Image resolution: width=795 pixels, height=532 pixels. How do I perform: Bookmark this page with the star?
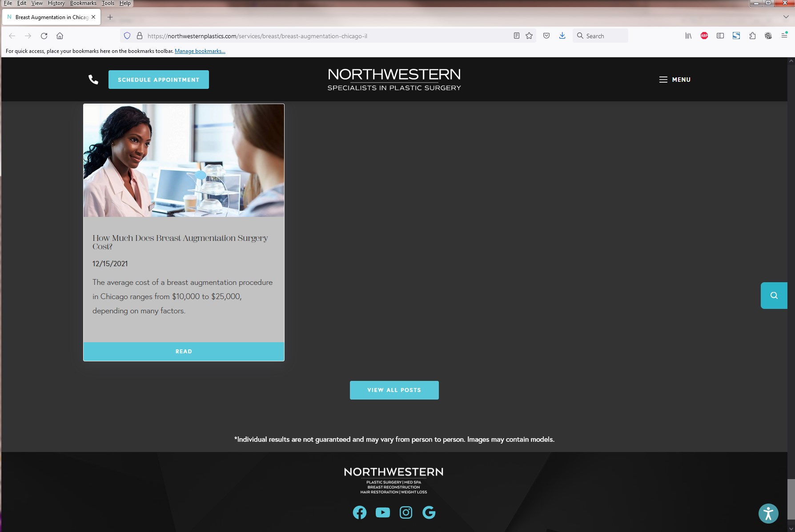[x=529, y=36]
